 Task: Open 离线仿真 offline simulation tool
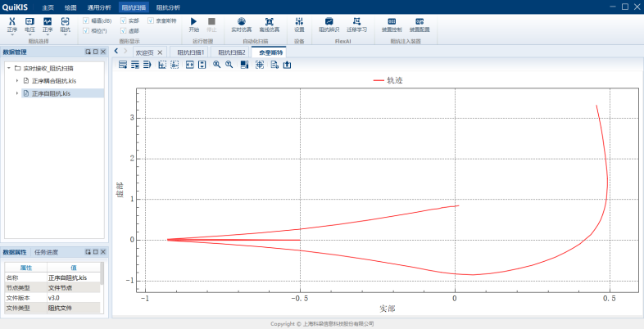click(269, 23)
